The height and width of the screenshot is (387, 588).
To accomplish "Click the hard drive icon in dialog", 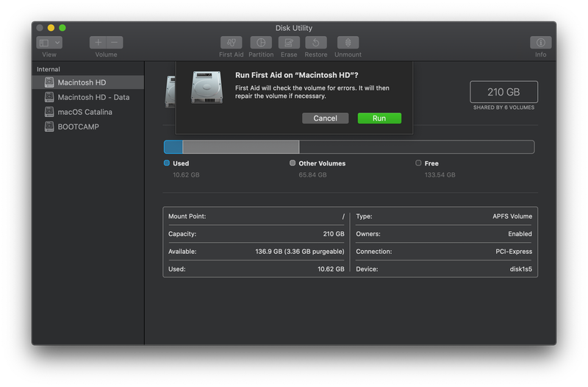I will point(207,88).
